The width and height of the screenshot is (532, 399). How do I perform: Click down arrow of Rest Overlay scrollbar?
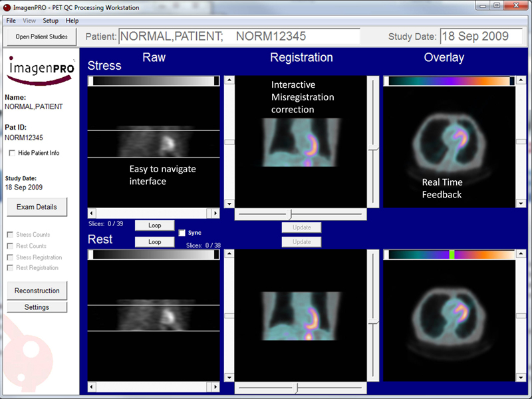[521, 377]
